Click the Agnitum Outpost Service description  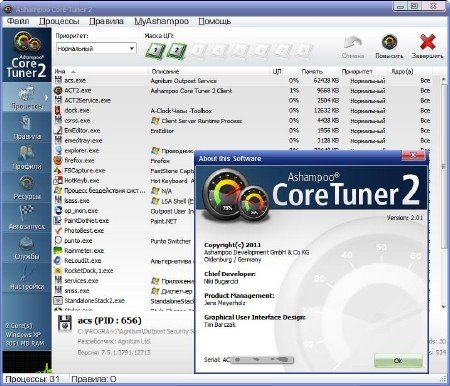[x=184, y=81]
